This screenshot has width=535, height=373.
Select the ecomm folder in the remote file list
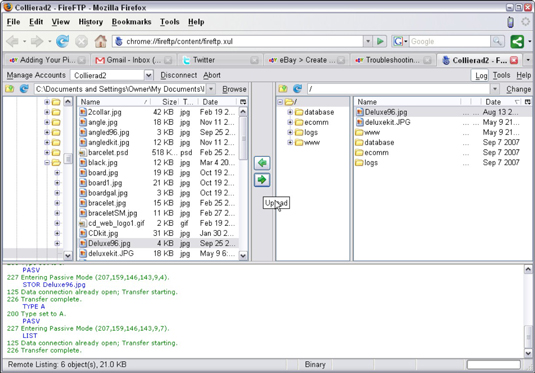point(443,153)
